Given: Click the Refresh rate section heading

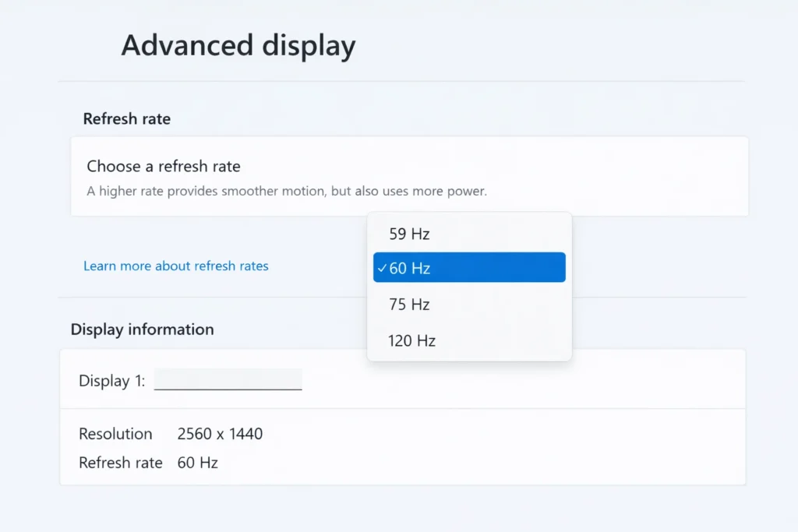Looking at the screenshot, I should pos(126,118).
